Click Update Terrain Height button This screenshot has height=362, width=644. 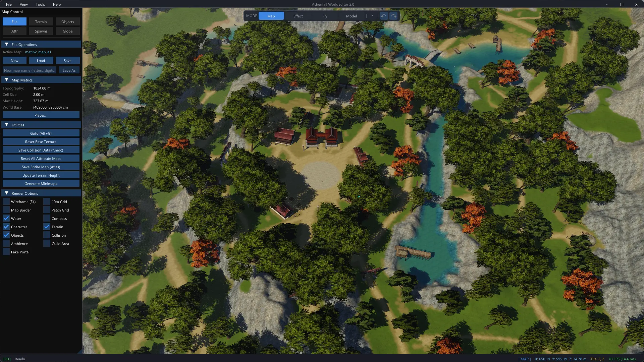pyautogui.click(x=41, y=175)
